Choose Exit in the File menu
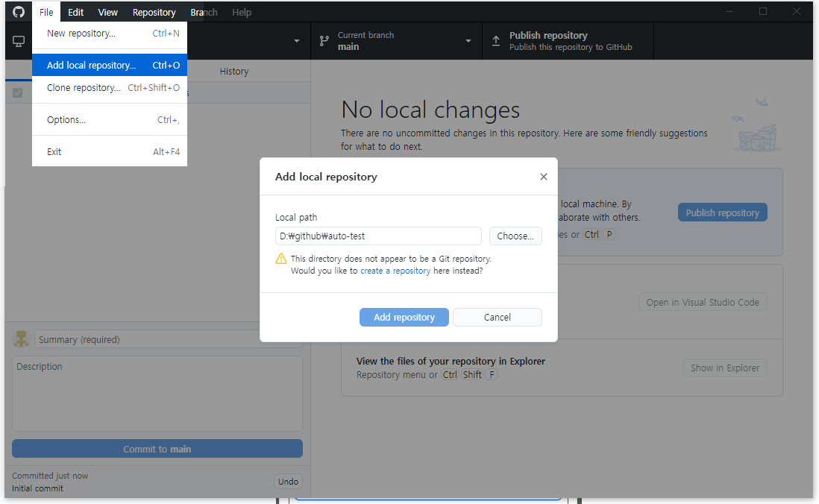 [110, 152]
